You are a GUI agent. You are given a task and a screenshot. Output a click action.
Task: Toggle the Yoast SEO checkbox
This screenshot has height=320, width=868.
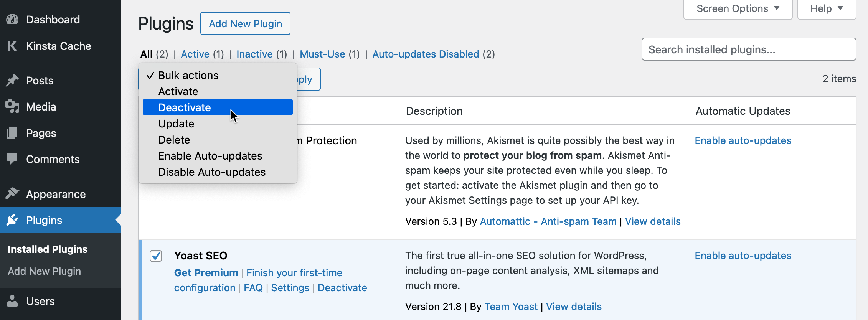(156, 256)
